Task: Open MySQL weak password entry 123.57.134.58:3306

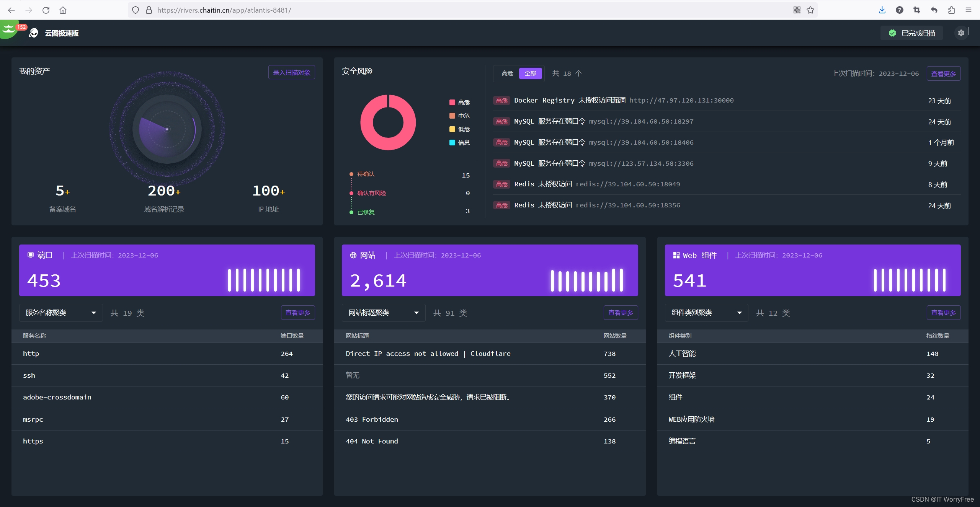Action: (x=727, y=163)
